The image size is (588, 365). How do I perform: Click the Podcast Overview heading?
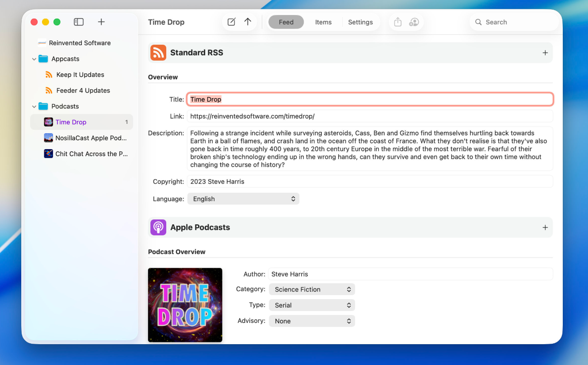177,252
